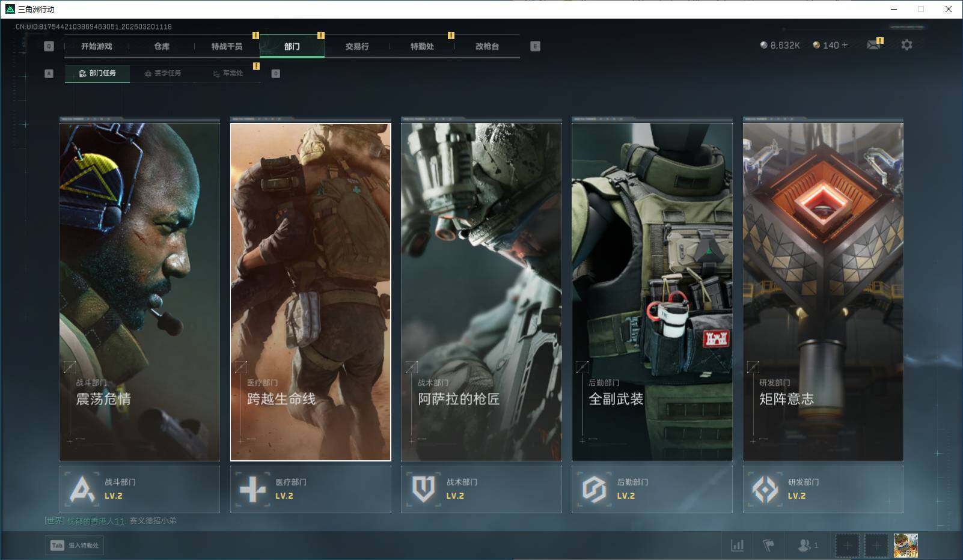Open the 矩阵意志 mission card
Image resolution: width=963 pixels, height=560 pixels.
(823, 292)
